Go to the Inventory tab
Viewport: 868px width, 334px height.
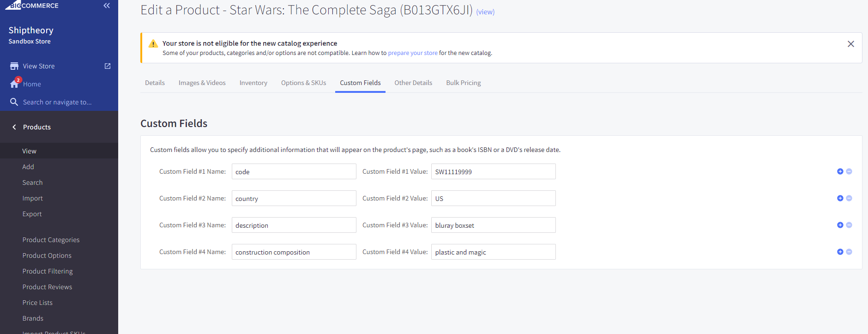click(x=253, y=83)
